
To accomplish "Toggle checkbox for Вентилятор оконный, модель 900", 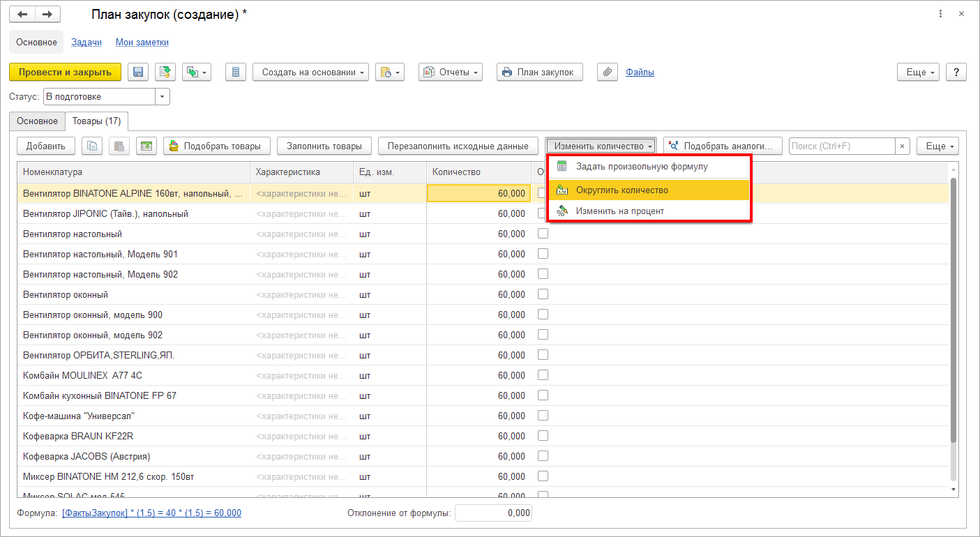I will [543, 315].
